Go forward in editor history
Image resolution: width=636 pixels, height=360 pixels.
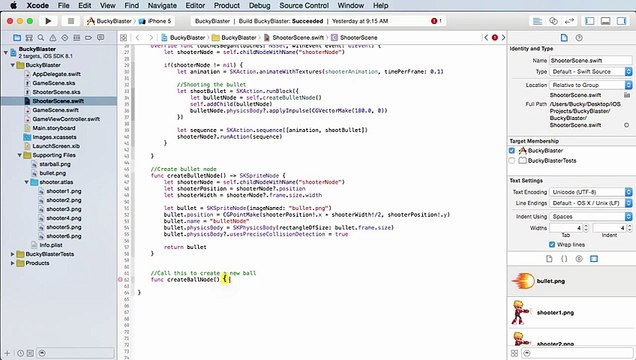151,38
